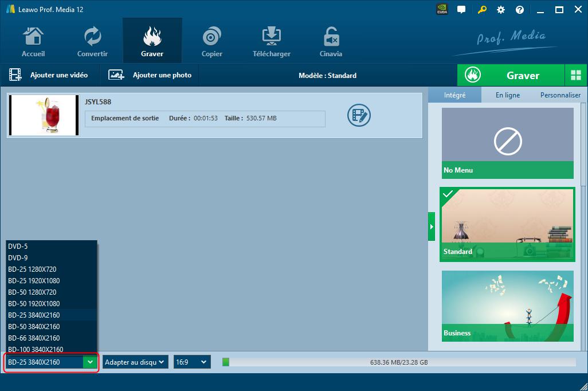The image size is (588, 391).
Task: Open the Cinavia removal module
Action: coord(331,41)
